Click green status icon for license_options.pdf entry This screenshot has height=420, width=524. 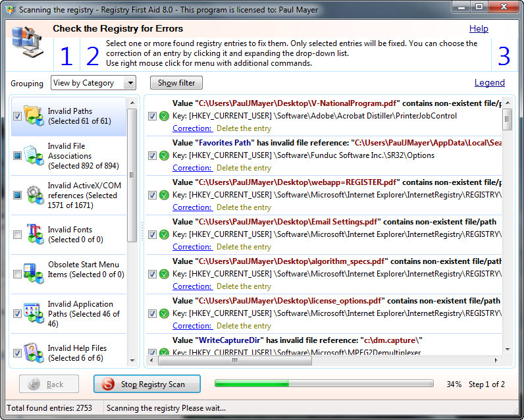pos(164,313)
